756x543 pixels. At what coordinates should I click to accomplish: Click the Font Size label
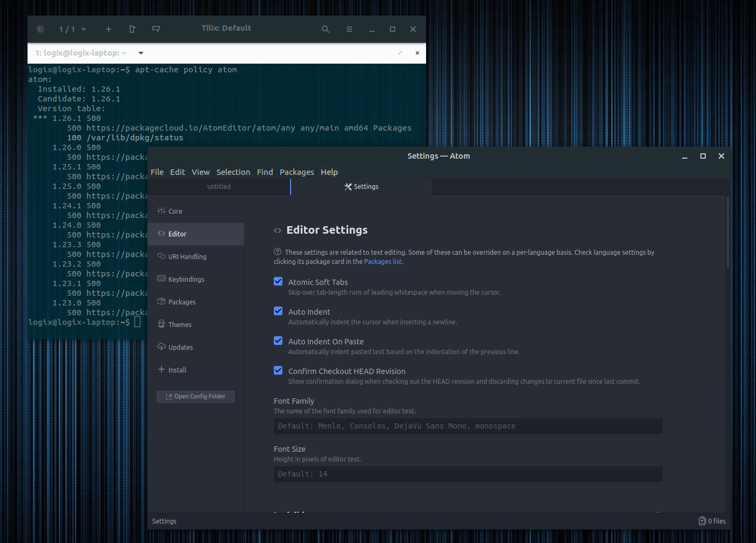click(x=289, y=449)
